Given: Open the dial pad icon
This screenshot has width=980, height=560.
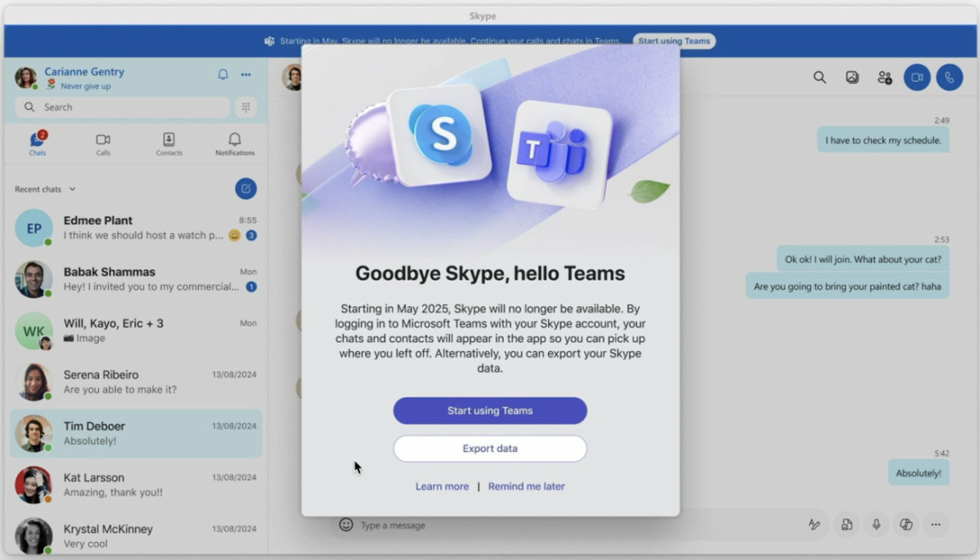Looking at the screenshot, I should tap(246, 107).
